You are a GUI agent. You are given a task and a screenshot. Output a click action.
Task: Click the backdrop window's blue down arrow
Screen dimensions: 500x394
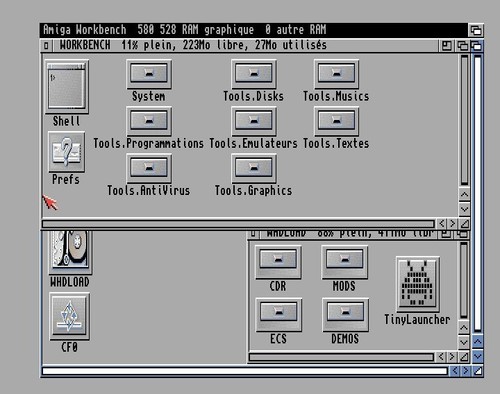pyautogui.click(x=478, y=356)
